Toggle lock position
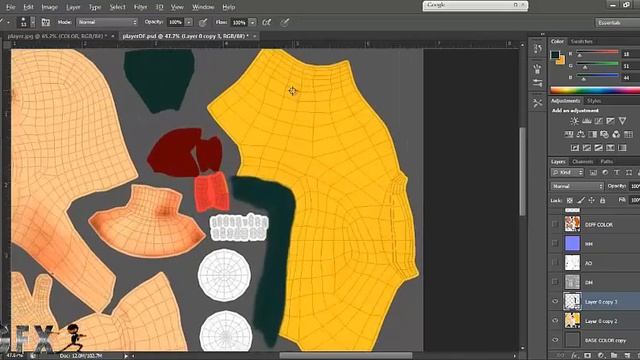 591,200
